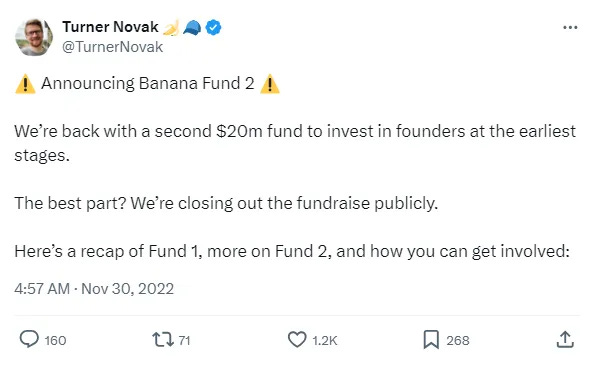
Task: Click the blue verified checkmark badge
Action: click(214, 27)
